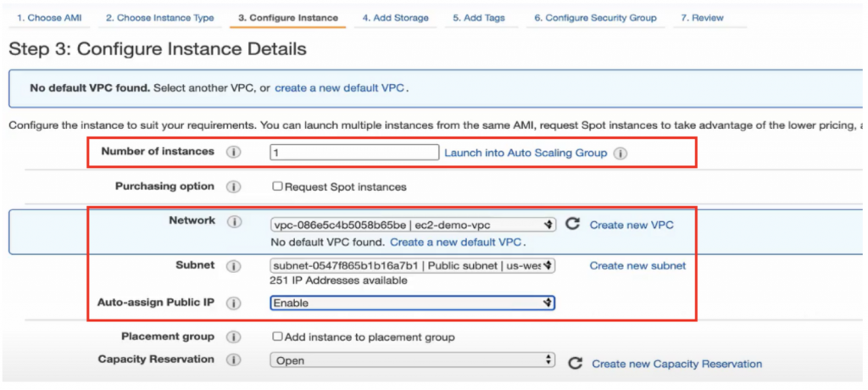Open the Capacity Reservation dropdown
868x390 pixels.
413,360
